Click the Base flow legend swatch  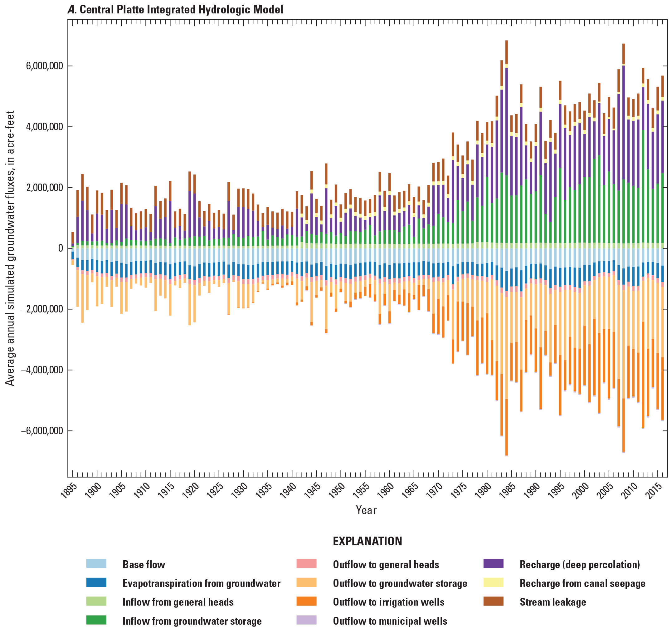click(x=96, y=563)
